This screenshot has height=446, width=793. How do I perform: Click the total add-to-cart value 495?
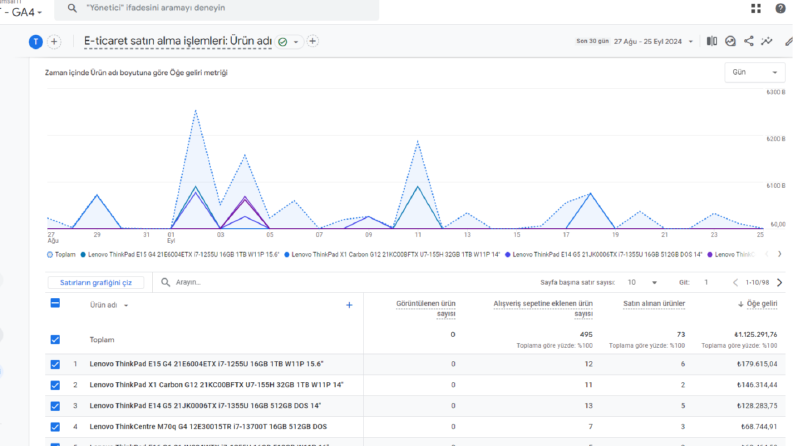[586, 334]
